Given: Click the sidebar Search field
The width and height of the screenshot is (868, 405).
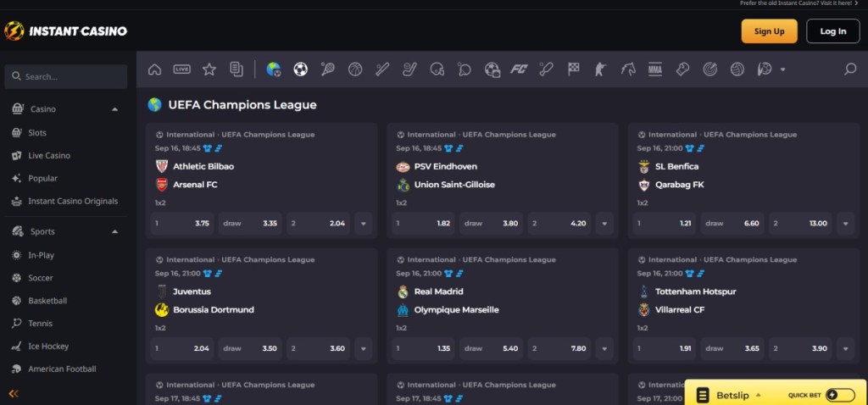Looking at the screenshot, I should click(66, 76).
